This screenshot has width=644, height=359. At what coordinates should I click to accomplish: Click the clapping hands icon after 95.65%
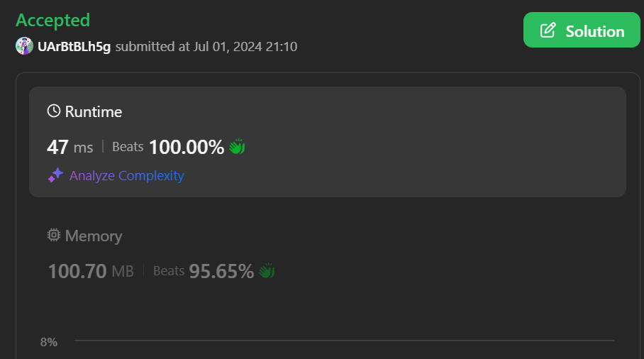267,271
